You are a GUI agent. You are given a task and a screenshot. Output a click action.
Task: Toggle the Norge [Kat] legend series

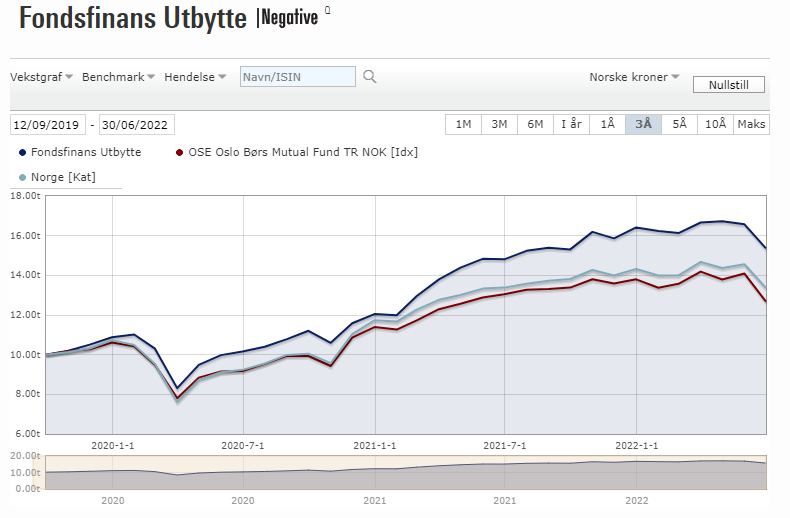click(57, 177)
